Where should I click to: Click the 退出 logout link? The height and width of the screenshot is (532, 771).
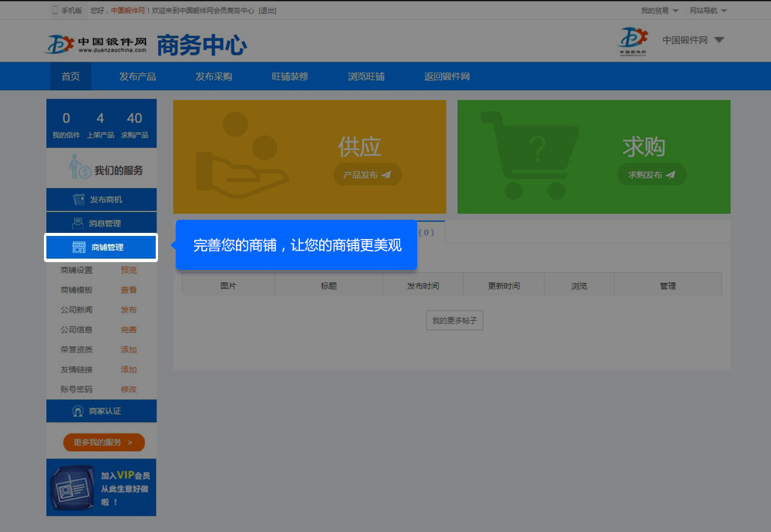pyautogui.click(x=268, y=11)
